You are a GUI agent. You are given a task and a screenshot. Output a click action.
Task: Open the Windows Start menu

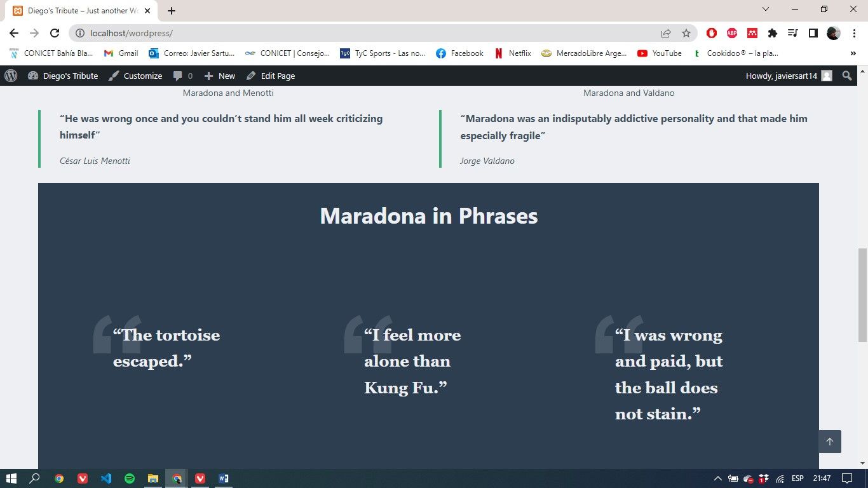tap(11, 478)
